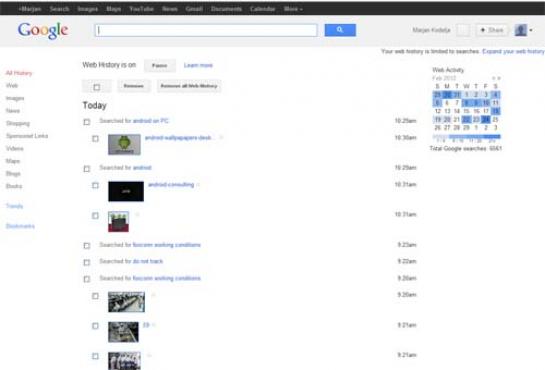
Task: Open YouTube from the top navigation bar
Action: [x=141, y=9]
